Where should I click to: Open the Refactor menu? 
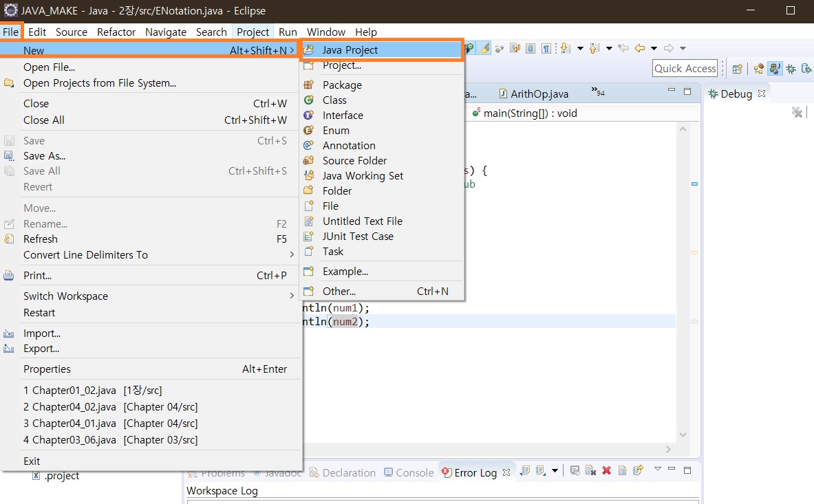click(x=116, y=32)
